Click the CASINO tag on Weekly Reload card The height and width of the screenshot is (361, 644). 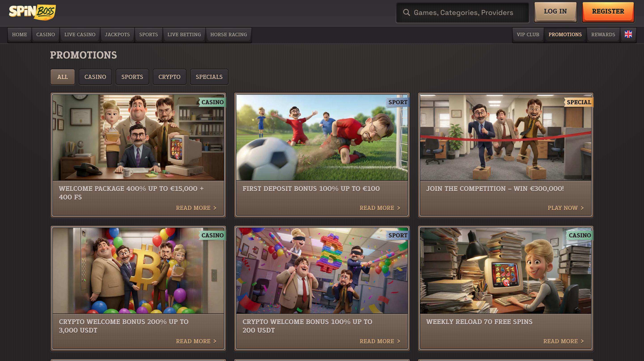tap(580, 235)
